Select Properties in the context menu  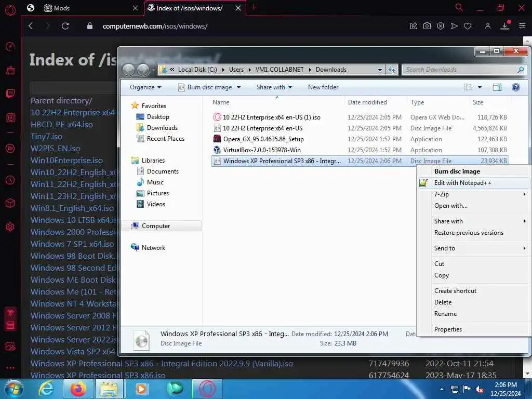click(474, 329)
